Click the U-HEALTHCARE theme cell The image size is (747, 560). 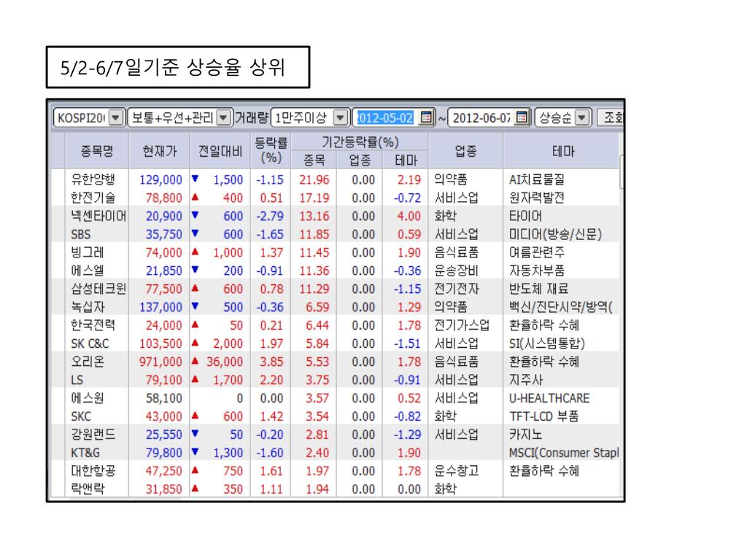[x=549, y=398]
